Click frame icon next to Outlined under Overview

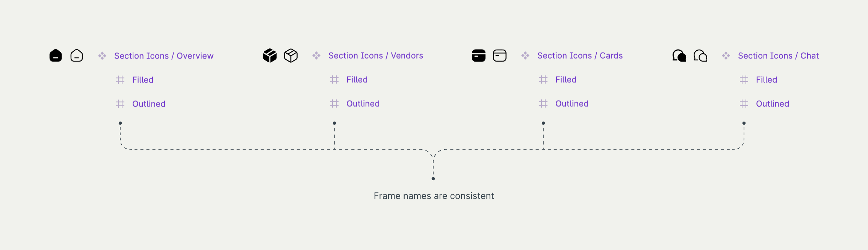pyautogui.click(x=120, y=104)
